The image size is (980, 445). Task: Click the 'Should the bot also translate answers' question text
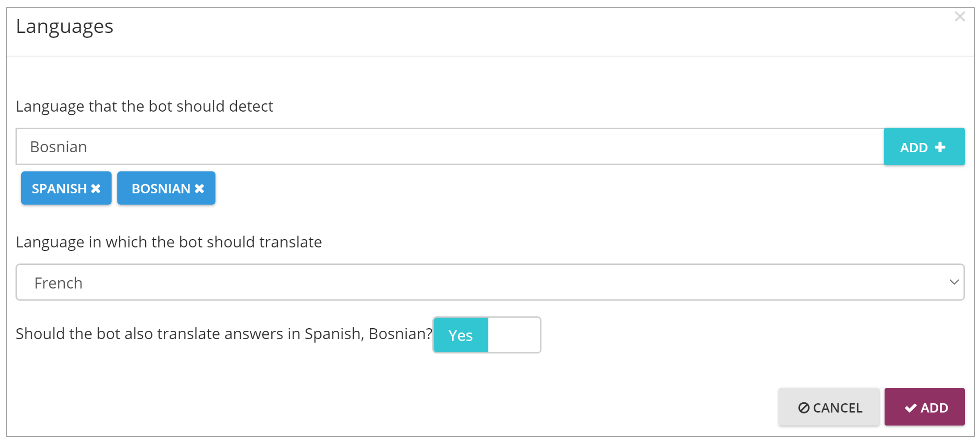pos(224,334)
